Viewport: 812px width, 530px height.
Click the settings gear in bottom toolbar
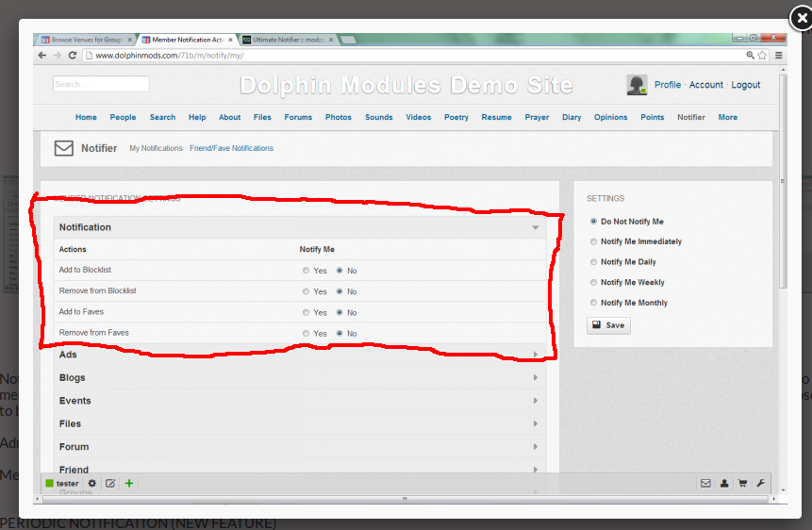[91, 484]
